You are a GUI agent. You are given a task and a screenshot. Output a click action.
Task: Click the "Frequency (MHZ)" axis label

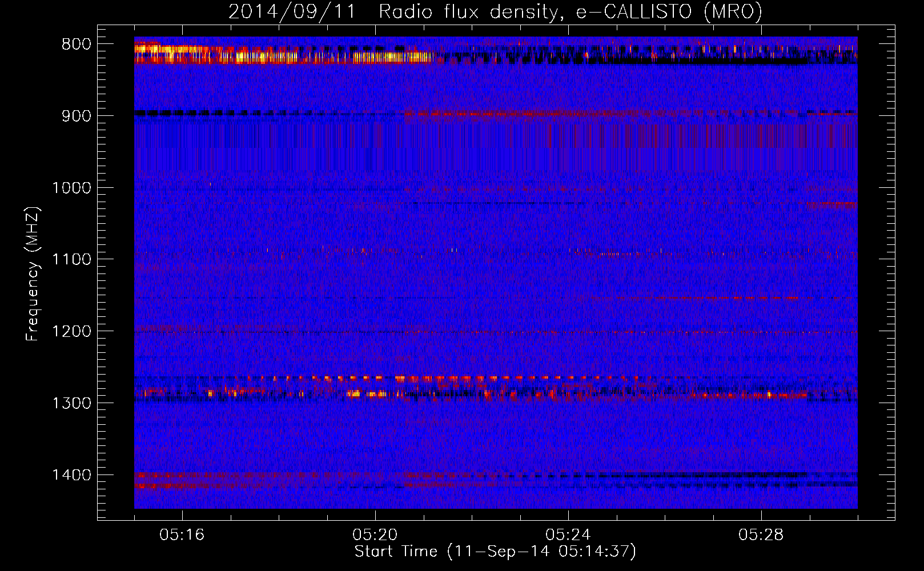(33, 274)
